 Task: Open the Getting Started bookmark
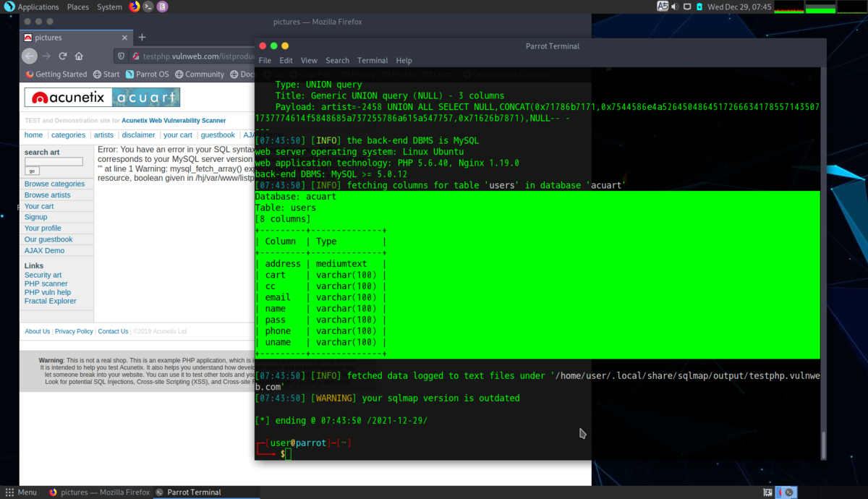56,74
